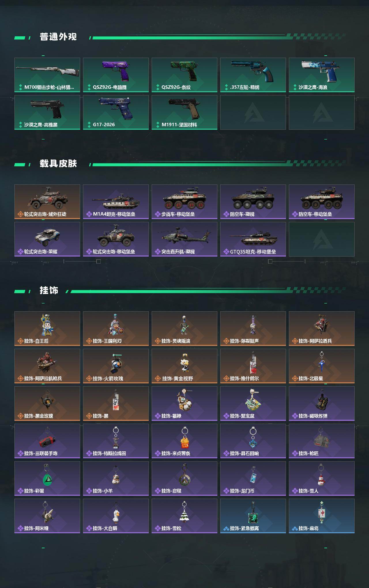Select the 挂饰-麻将 mahjong tile charm
This screenshot has height=588, width=369.
click(x=322, y=516)
